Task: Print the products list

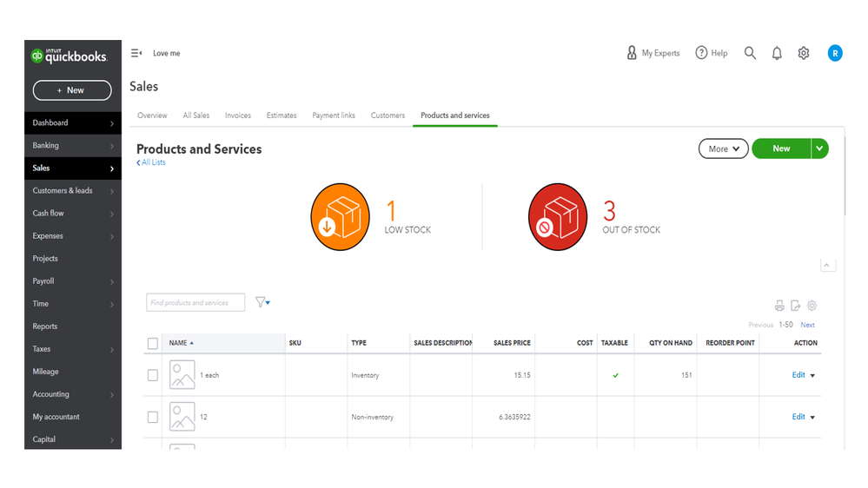Action: [779, 306]
